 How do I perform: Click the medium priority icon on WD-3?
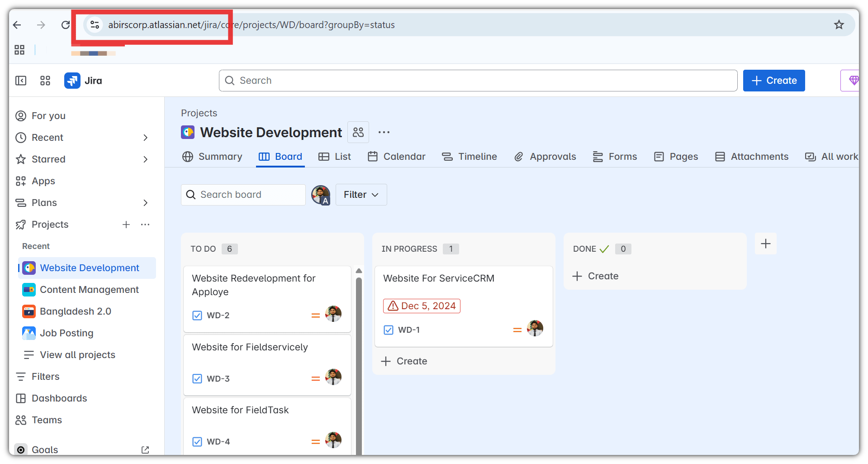(316, 379)
